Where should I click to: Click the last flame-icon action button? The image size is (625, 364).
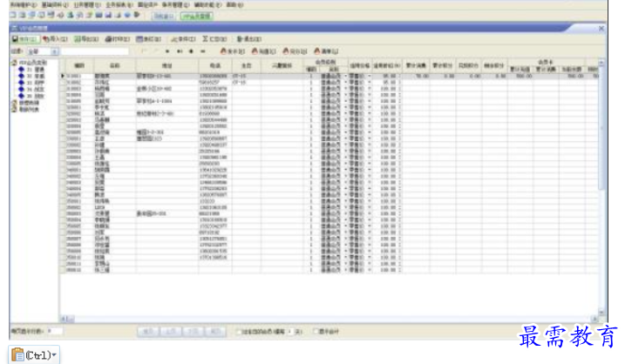click(326, 51)
